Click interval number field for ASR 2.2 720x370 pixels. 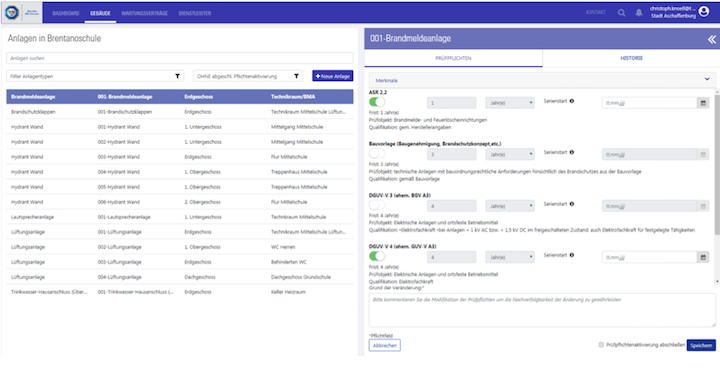click(451, 103)
